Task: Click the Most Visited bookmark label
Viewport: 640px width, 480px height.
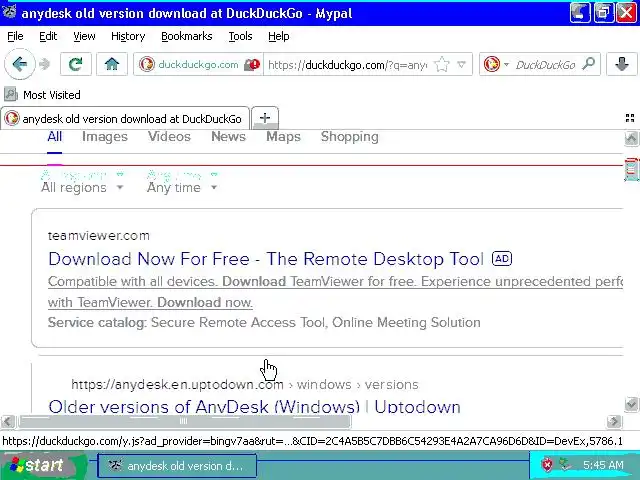Action: click(52, 95)
